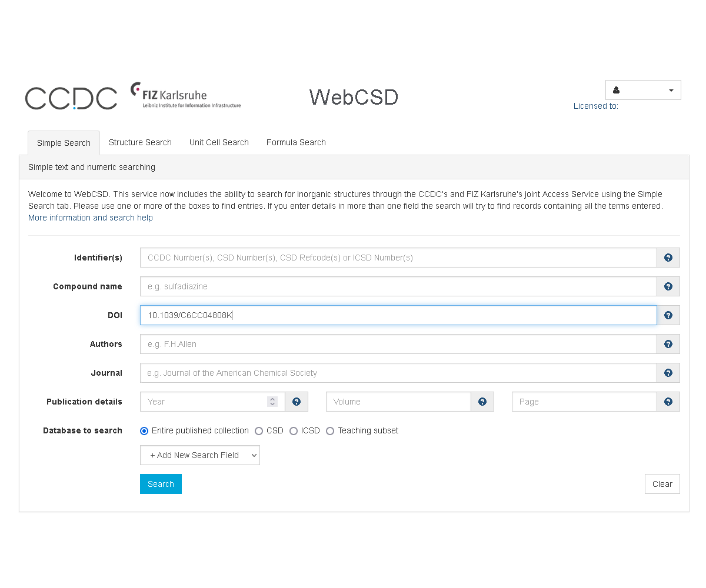Open More information and search help link
The height and width of the screenshot is (588, 706).
(91, 218)
